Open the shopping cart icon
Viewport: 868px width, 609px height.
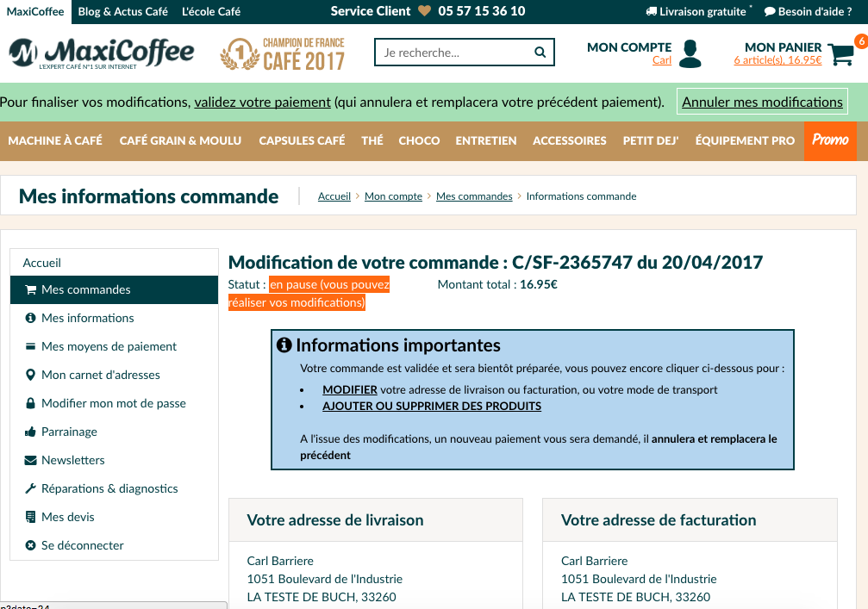point(841,54)
